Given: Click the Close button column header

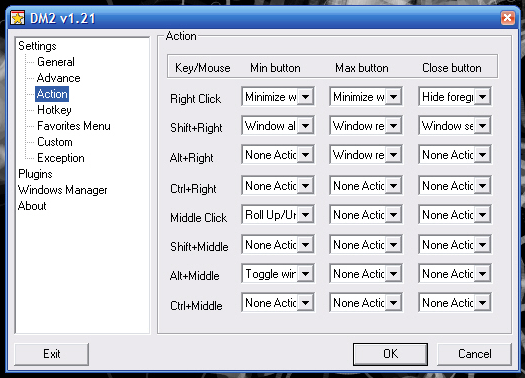Looking at the screenshot, I should click(452, 68).
